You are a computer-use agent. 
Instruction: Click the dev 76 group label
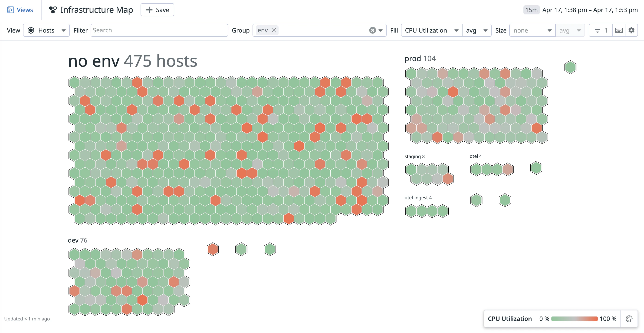[78, 240]
